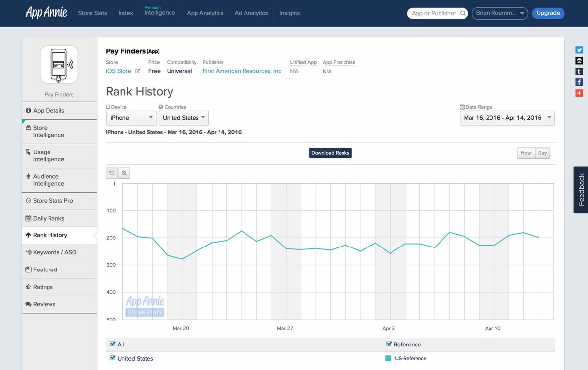Click the Apr 10 x-axis label
The image size is (588, 370).
click(x=492, y=328)
